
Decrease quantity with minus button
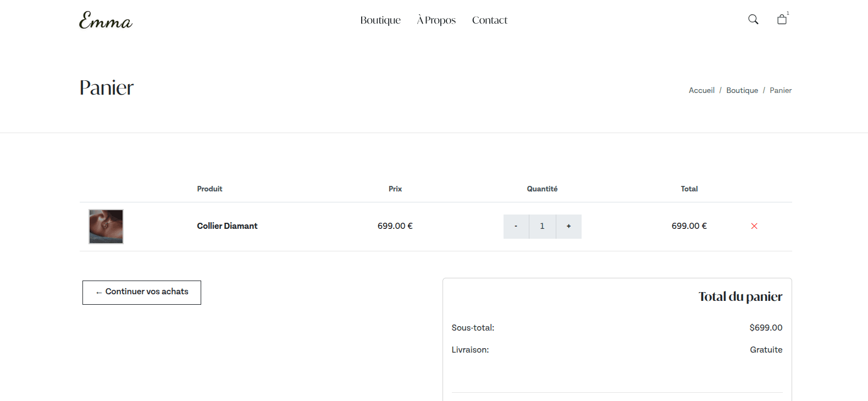pos(516,226)
